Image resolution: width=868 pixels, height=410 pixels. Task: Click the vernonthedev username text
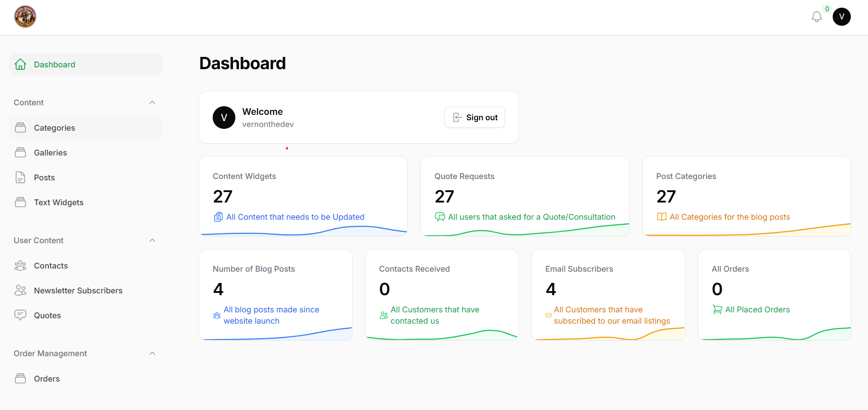pos(268,124)
